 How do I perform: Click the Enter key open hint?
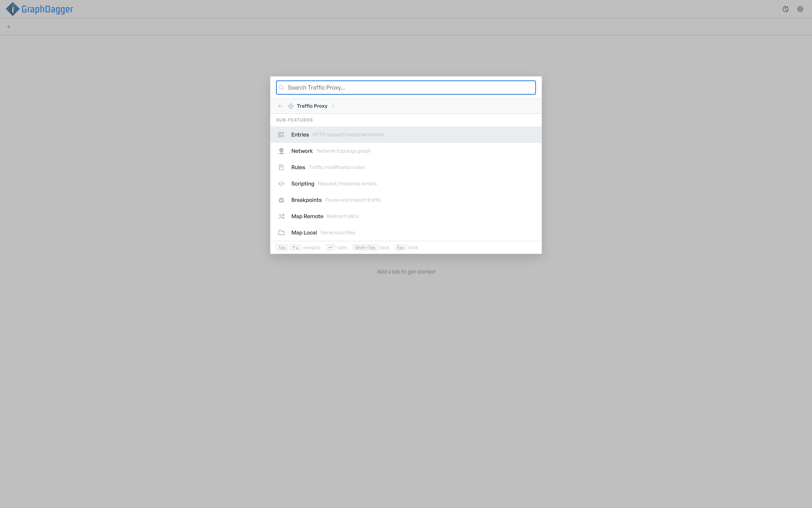pos(331,248)
